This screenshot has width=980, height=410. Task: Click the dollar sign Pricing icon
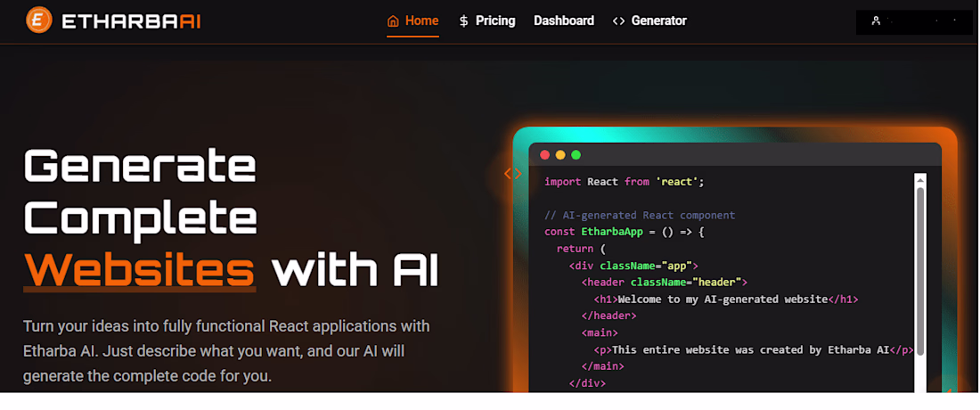pyautogui.click(x=463, y=20)
